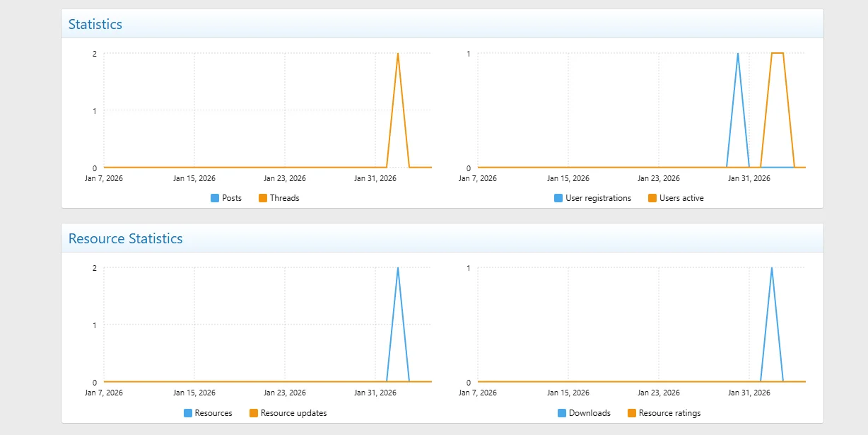Viewport: 868px width, 435px height.
Task: Click the orange Users active plateau at 1
Action: [x=778, y=53]
